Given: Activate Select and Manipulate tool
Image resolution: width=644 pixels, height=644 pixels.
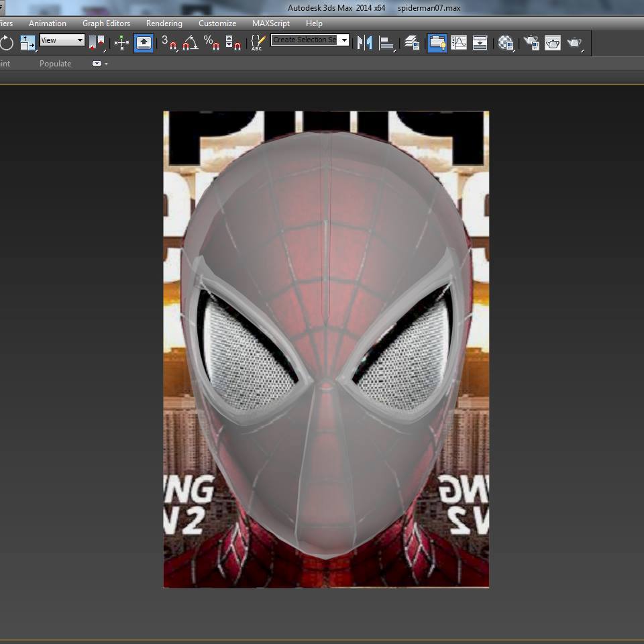Looking at the screenshot, I should click(x=121, y=43).
